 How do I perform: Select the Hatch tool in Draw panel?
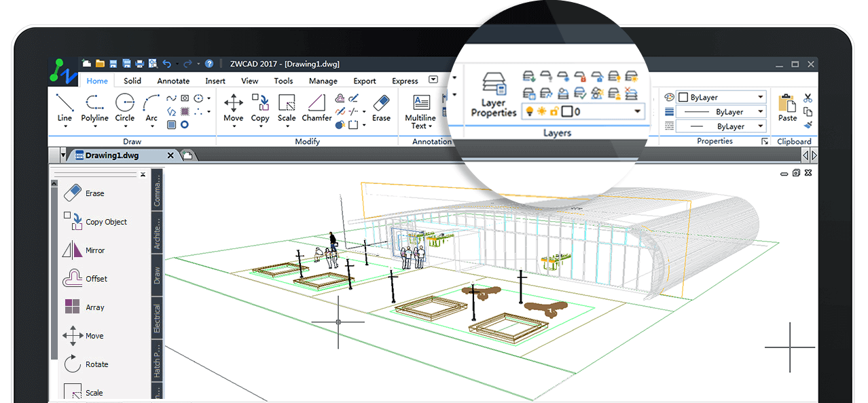click(x=184, y=111)
